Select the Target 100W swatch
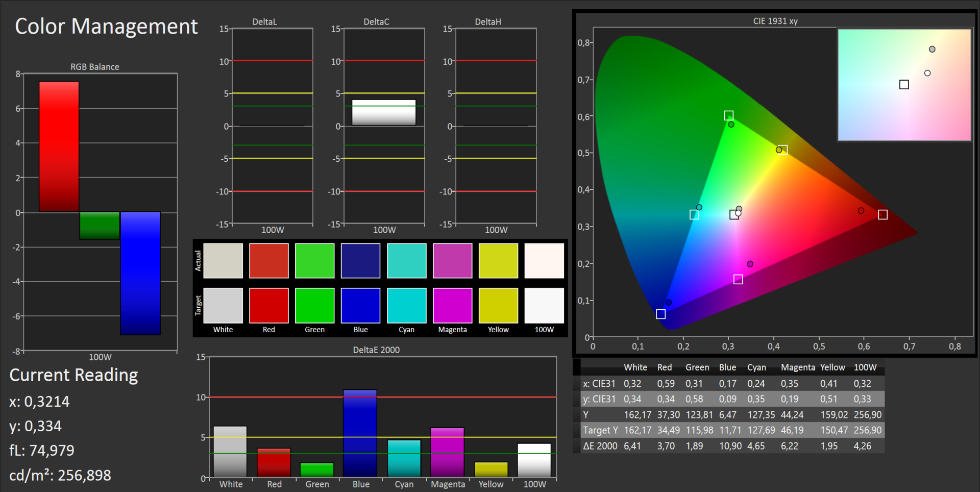The width and height of the screenshot is (980, 492). tap(545, 306)
